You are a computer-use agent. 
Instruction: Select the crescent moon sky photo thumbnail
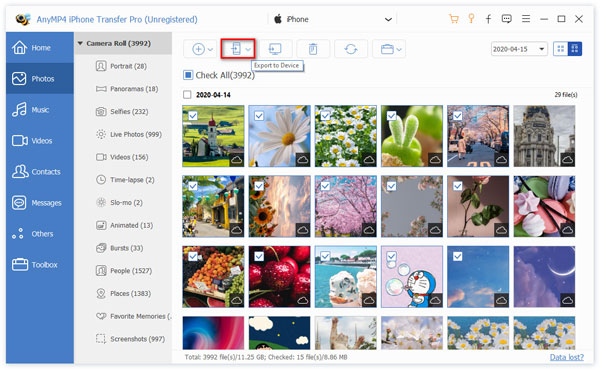[x=544, y=277]
